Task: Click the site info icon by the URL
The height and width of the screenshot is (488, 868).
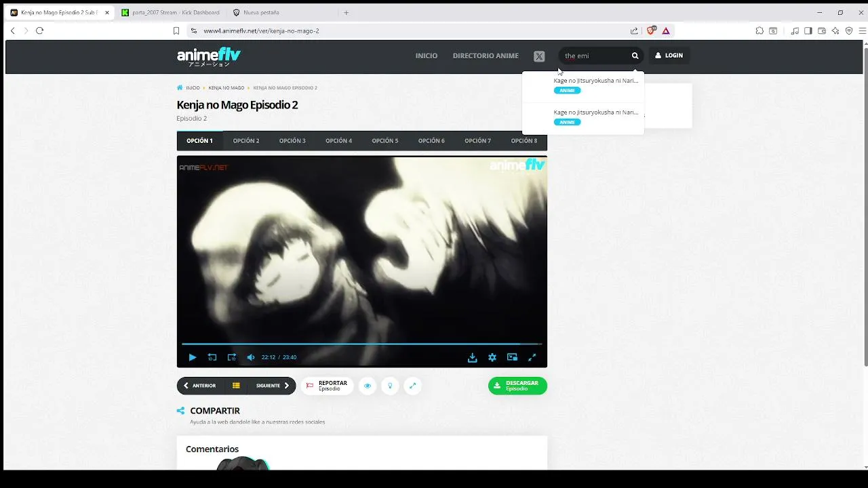Action: 193,30
